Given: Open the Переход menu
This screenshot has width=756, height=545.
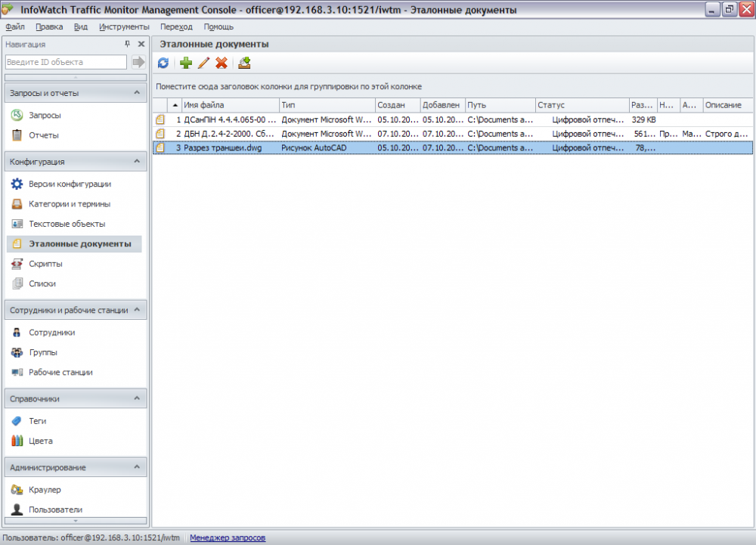Looking at the screenshot, I should click(176, 27).
